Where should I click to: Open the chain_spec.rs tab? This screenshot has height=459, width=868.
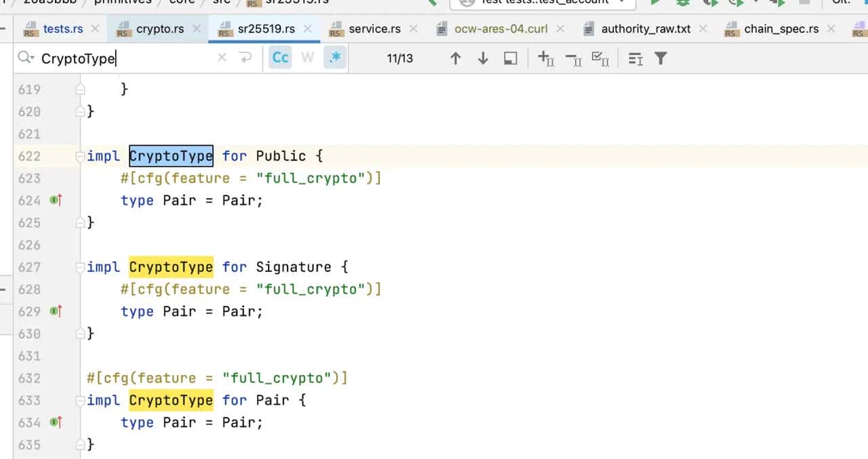[781, 28]
